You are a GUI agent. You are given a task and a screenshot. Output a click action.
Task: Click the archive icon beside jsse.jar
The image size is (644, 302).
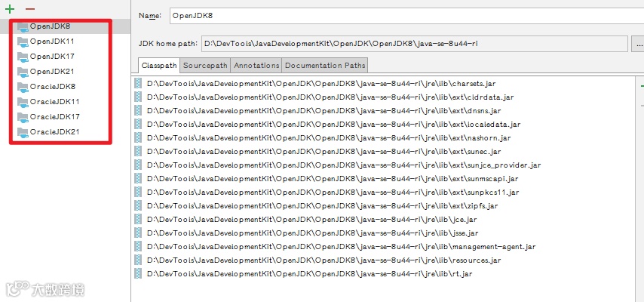pos(138,233)
